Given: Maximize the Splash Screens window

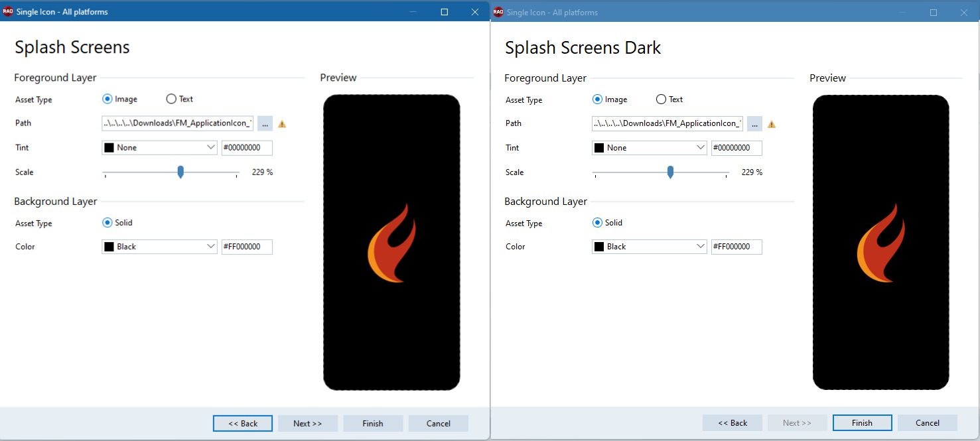Looking at the screenshot, I should [444, 11].
